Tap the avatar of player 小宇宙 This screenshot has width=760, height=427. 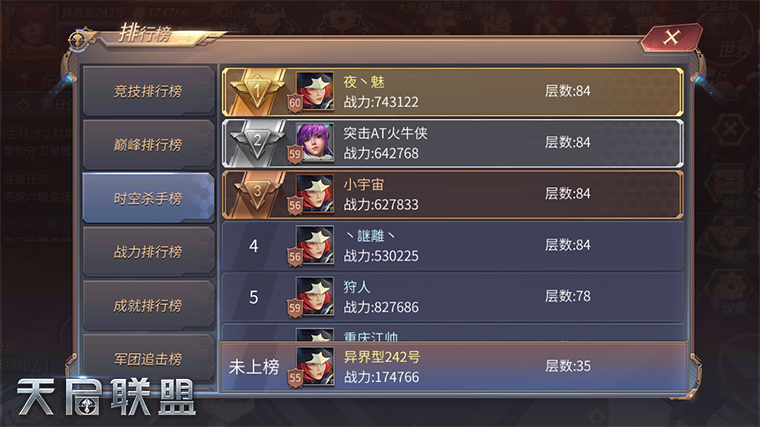(315, 194)
